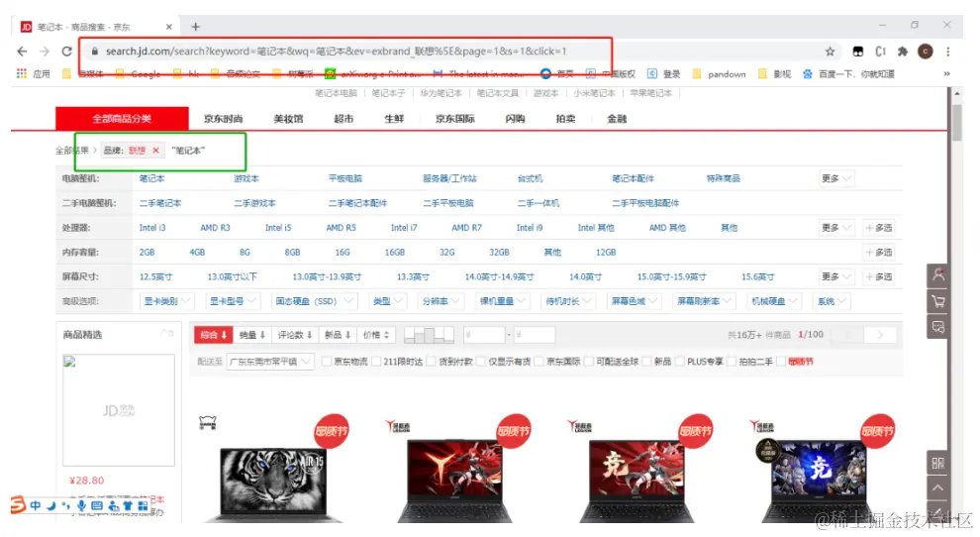
Task: Open the Chrome three-dot menu
Action: [x=948, y=52]
